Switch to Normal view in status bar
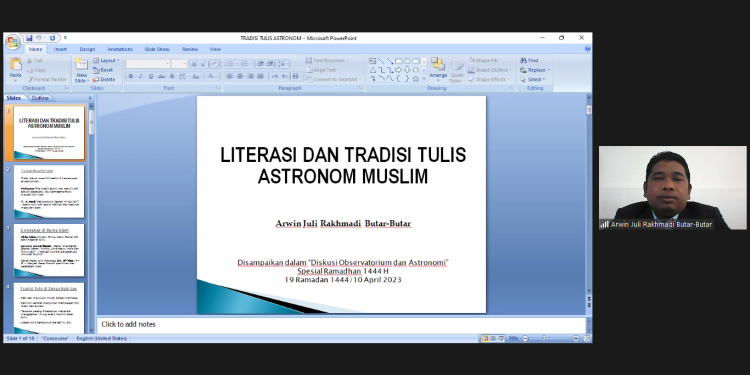Screen dimensions: 750x375 pos(485,338)
